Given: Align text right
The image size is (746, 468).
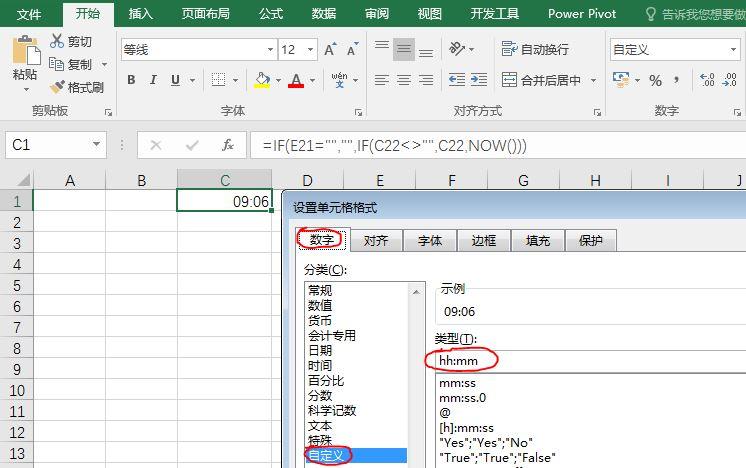Looking at the screenshot, I should tap(426, 80).
